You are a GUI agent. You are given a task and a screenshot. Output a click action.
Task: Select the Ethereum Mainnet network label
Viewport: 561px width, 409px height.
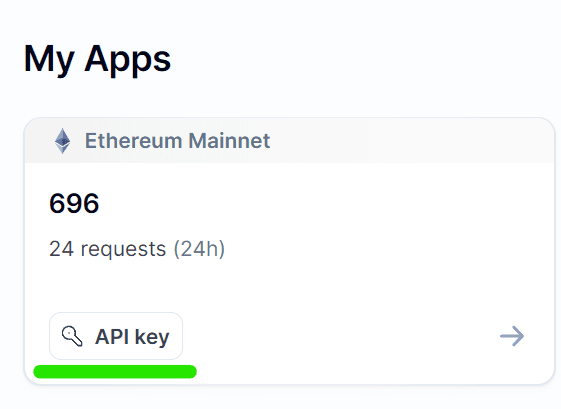(177, 141)
